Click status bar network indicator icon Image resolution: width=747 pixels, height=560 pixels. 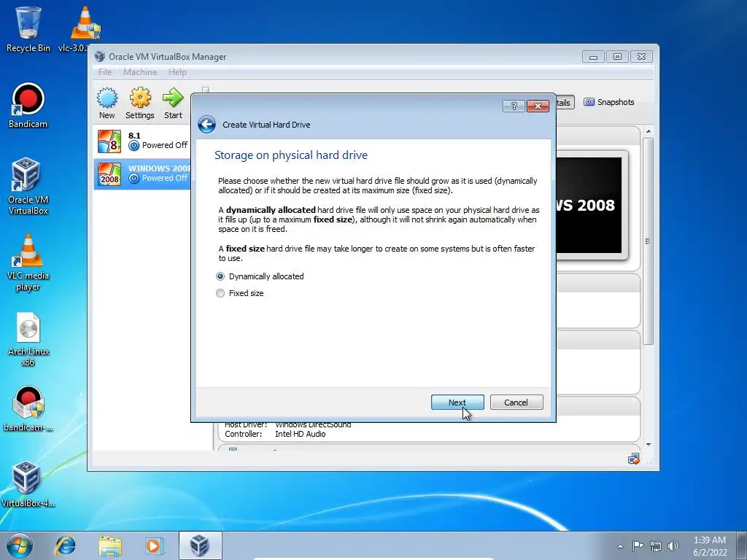(x=633, y=459)
